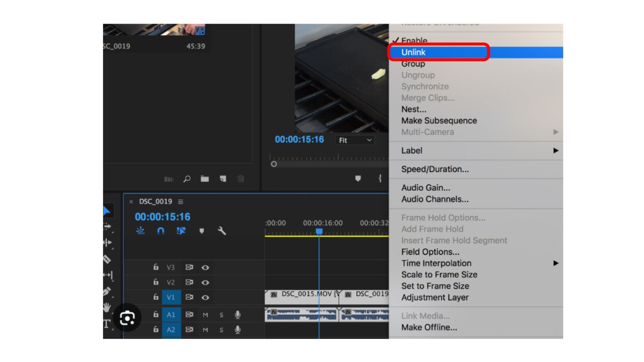Open the DSC_0019 sequence panel menu
The width and height of the screenshot is (644, 362).
[x=181, y=201]
